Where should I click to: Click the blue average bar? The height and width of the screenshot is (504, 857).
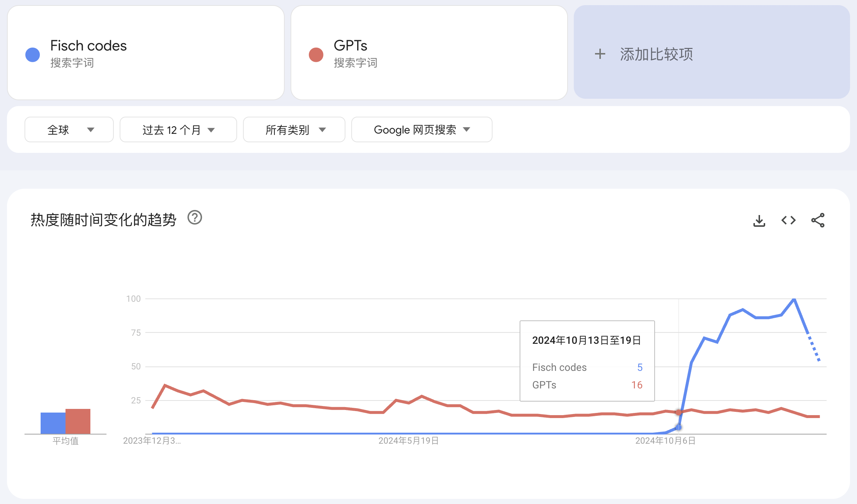click(53, 423)
